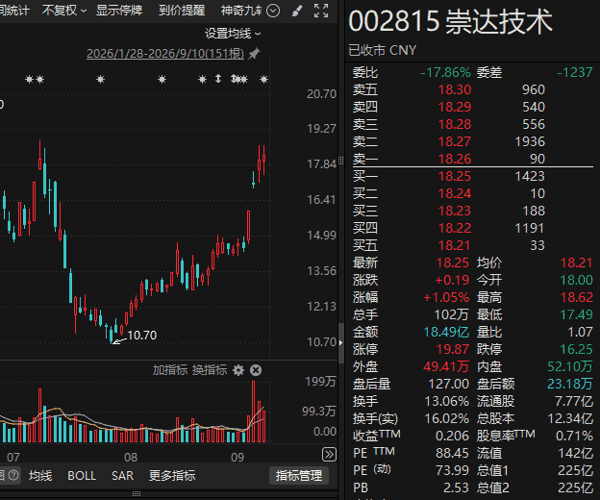Pin the date range with the pushpin icon
This screenshot has height=500, width=600.
tap(254, 54)
